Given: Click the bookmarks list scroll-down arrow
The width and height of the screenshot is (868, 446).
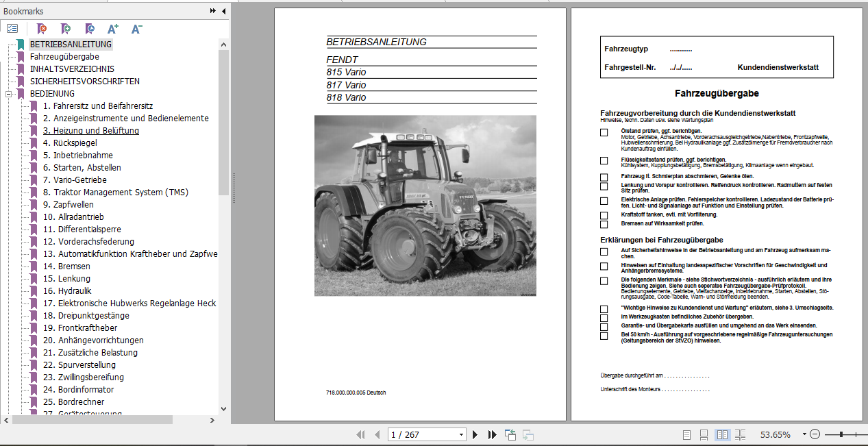Looking at the screenshot, I should coord(223,409).
